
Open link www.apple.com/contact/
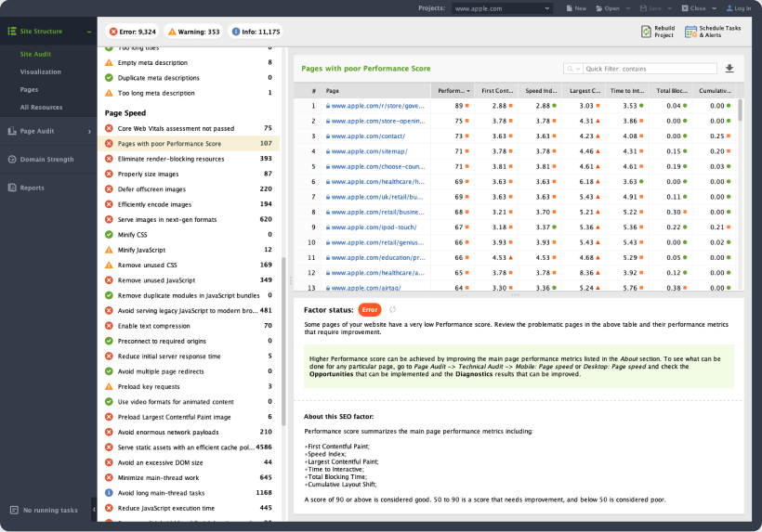pos(368,136)
